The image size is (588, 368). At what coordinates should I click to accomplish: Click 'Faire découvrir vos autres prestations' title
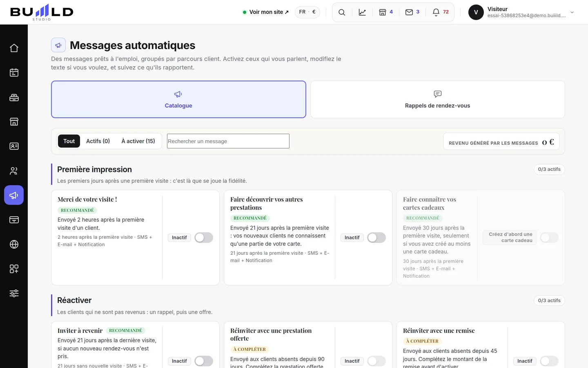click(x=267, y=204)
